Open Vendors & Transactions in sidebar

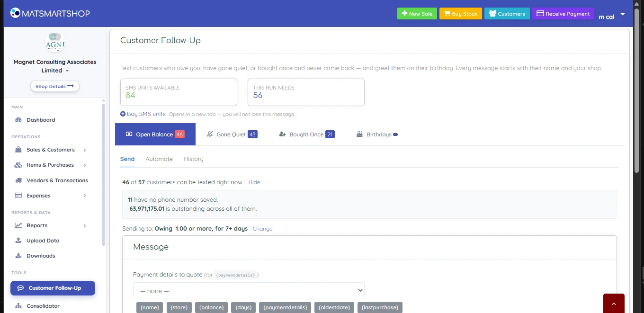point(56,180)
